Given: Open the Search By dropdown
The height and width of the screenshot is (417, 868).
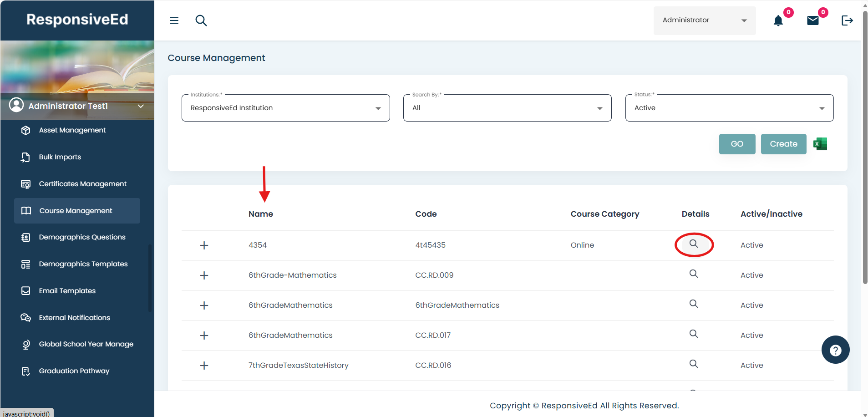Looking at the screenshot, I should click(507, 108).
